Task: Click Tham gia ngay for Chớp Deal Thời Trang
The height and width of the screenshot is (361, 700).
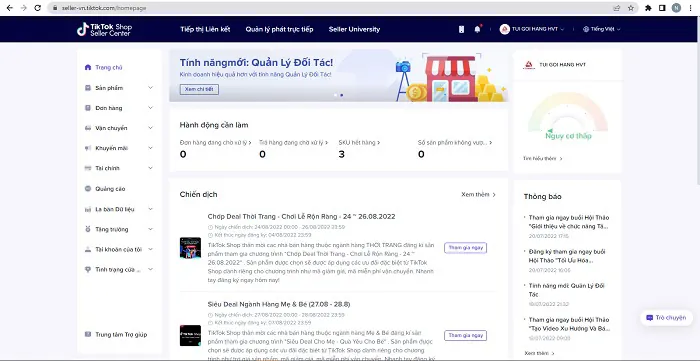Action: [466, 248]
